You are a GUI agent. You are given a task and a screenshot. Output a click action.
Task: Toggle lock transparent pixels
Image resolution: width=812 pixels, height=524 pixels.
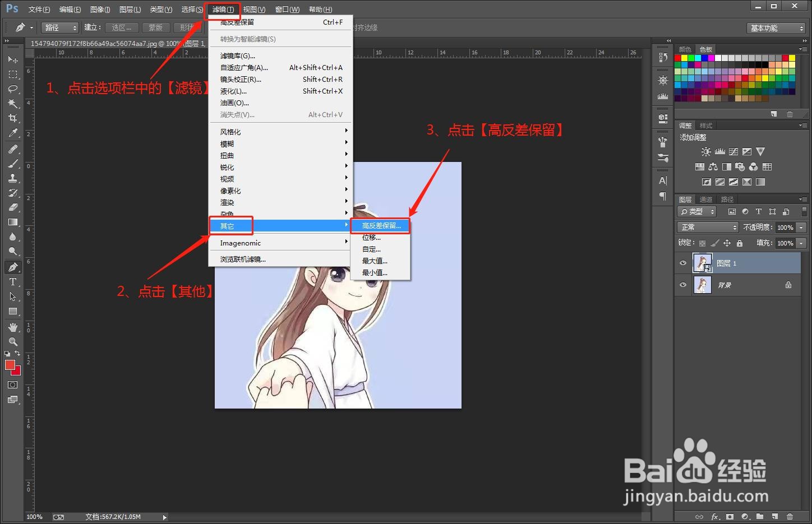[x=702, y=243]
